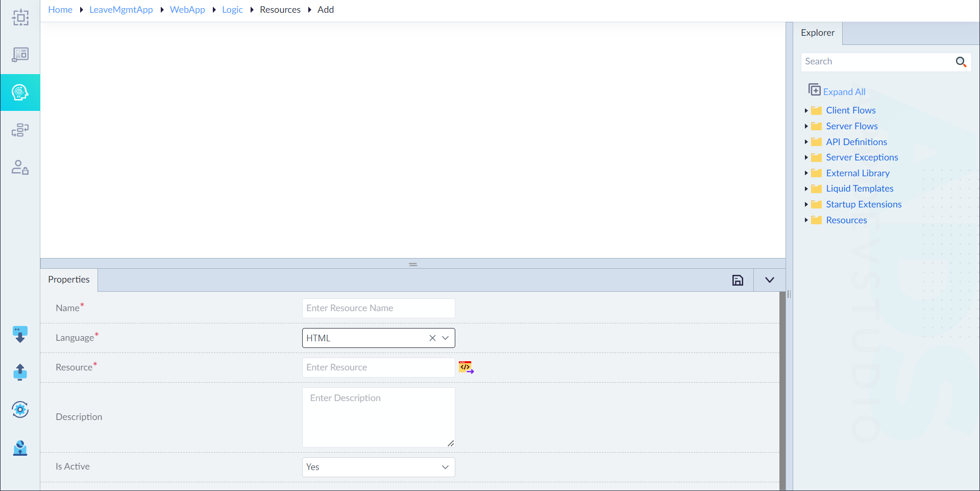980x491 pixels.
Task: Select the Explorer tab
Action: [x=817, y=33]
